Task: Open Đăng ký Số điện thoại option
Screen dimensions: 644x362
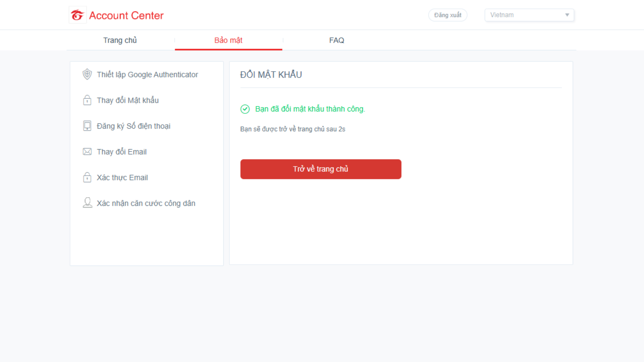Action: coord(133,126)
